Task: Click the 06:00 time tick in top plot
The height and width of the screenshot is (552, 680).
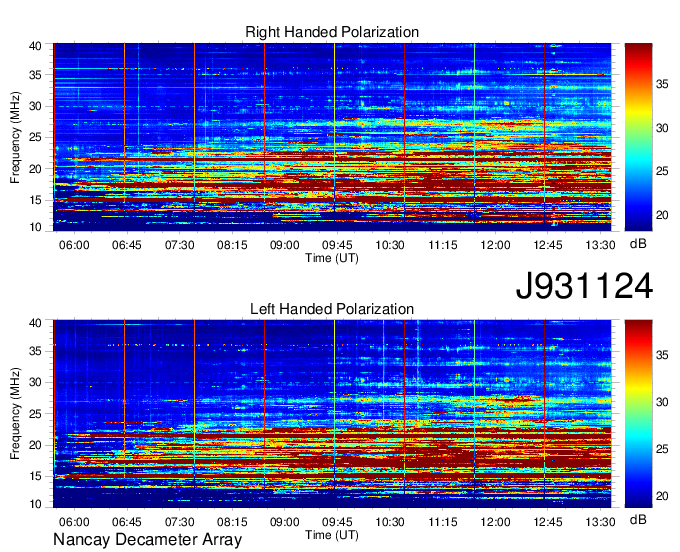Action: point(74,245)
